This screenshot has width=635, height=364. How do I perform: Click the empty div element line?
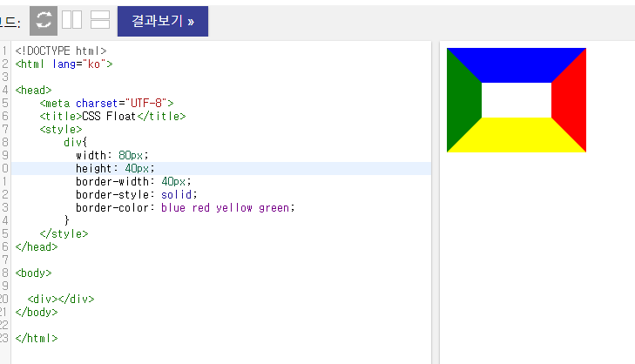tap(61, 299)
